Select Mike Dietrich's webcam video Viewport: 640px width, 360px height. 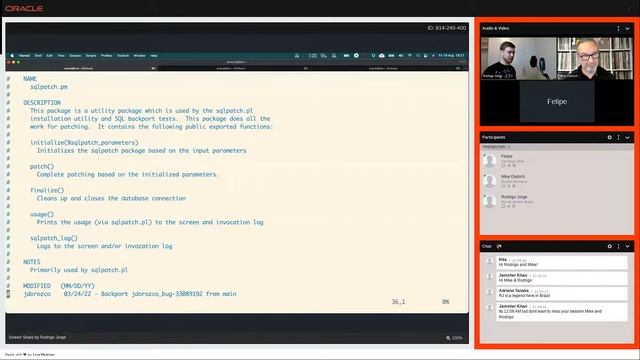595,58
